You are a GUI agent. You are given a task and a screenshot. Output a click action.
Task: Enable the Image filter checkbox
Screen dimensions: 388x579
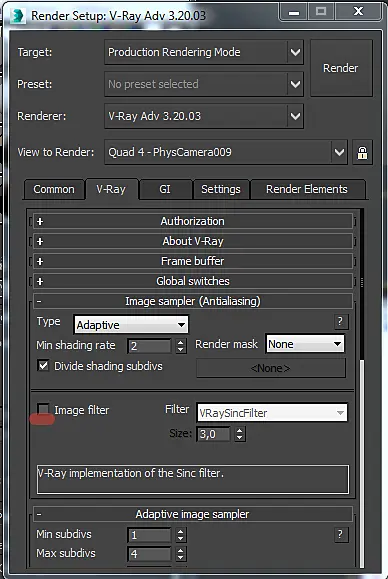coord(43,410)
